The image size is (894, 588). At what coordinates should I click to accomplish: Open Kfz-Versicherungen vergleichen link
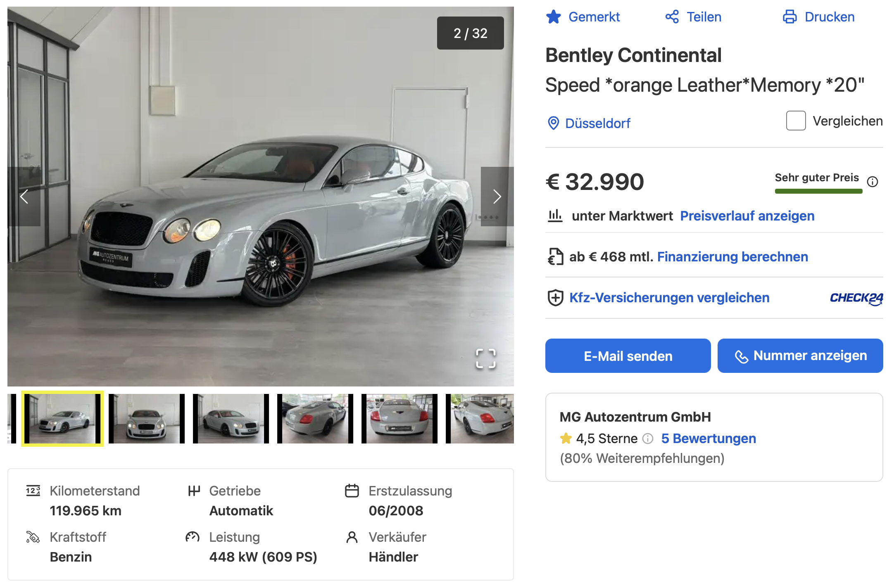(669, 298)
